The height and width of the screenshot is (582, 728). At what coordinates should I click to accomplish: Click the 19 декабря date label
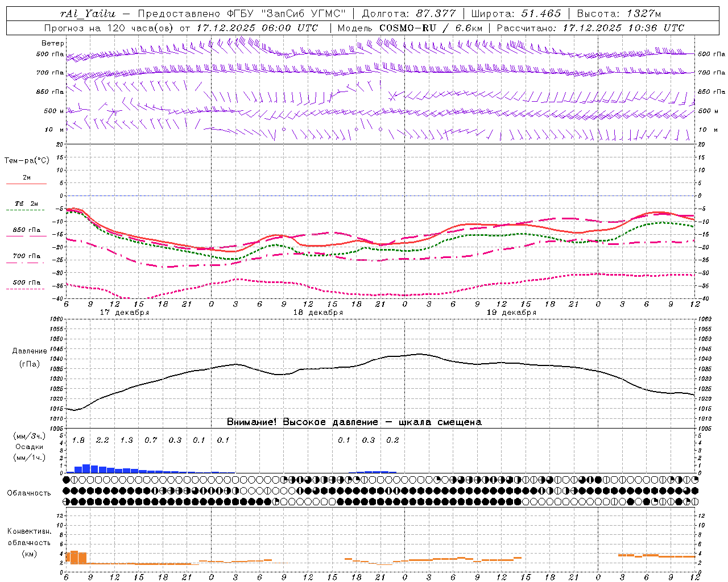(511, 313)
